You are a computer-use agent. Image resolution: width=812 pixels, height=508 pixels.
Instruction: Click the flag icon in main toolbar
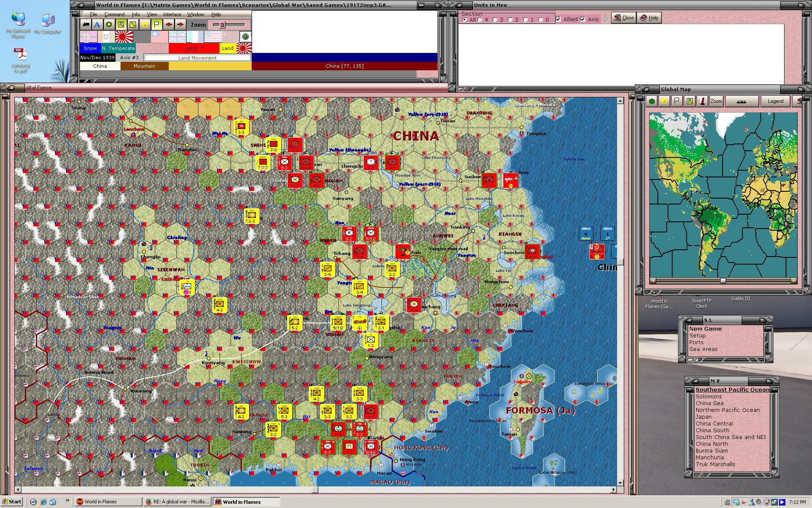pos(156,25)
